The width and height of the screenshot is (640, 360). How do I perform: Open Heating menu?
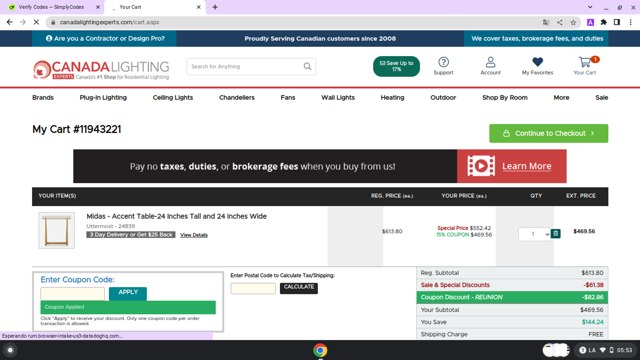(392, 98)
